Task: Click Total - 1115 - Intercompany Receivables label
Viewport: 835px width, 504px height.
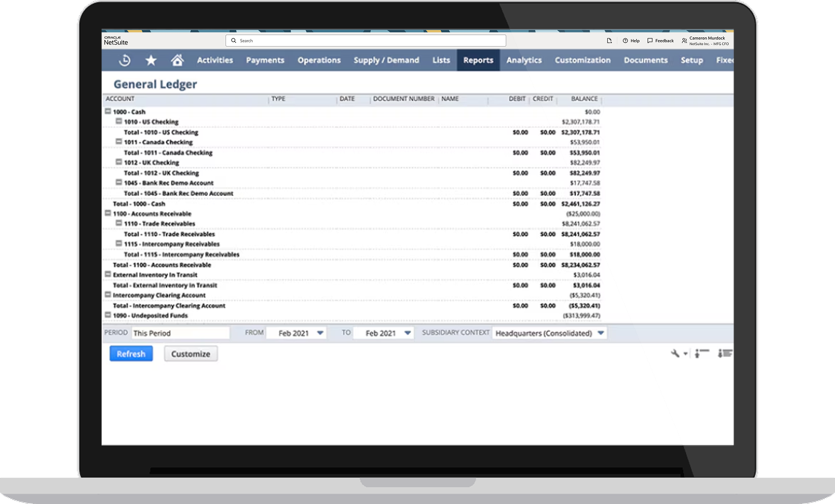Action: point(181,254)
